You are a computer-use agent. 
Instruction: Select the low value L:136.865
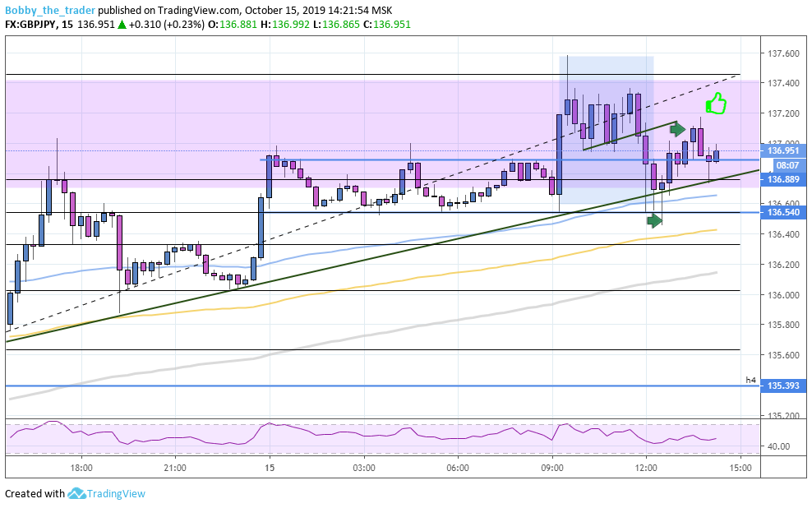tap(336, 25)
